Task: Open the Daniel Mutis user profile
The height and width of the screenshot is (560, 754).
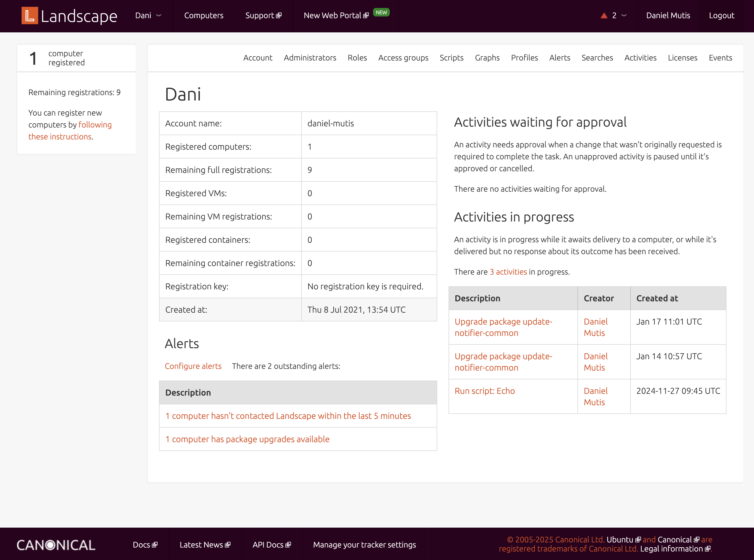Action: tap(668, 16)
